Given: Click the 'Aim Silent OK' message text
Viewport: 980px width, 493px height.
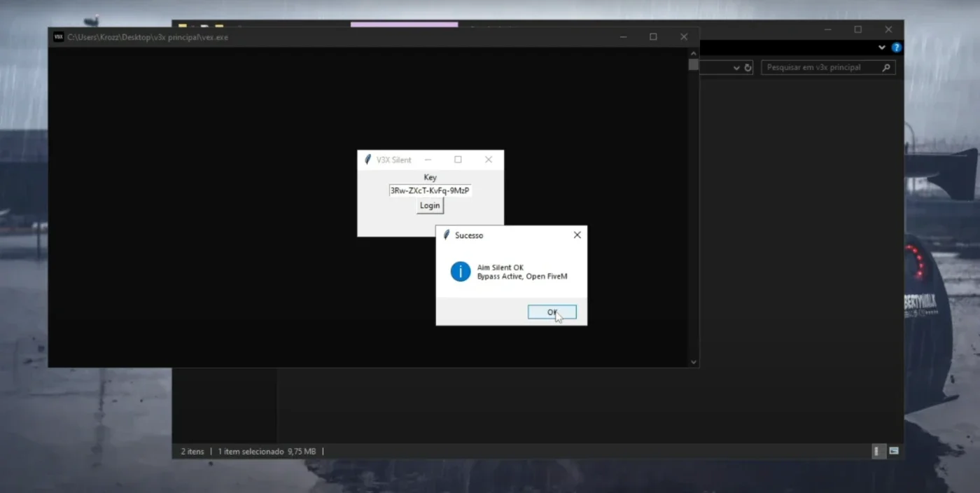Looking at the screenshot, I should [x=500, y=268].
